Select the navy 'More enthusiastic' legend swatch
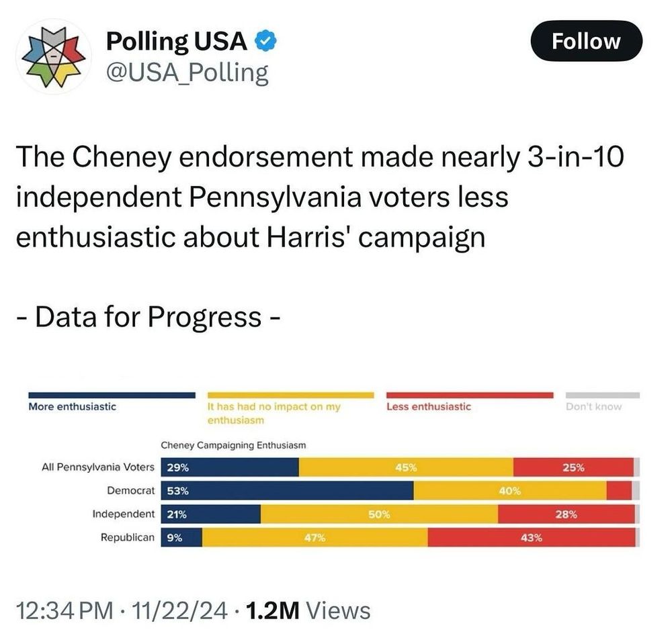672x642 pixels. pos(111,394)
